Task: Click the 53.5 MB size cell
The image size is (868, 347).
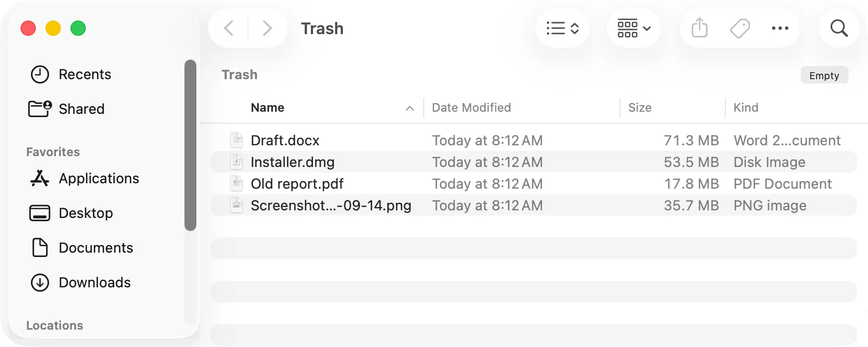Action: pyautogui.click(x=691, y=162)
